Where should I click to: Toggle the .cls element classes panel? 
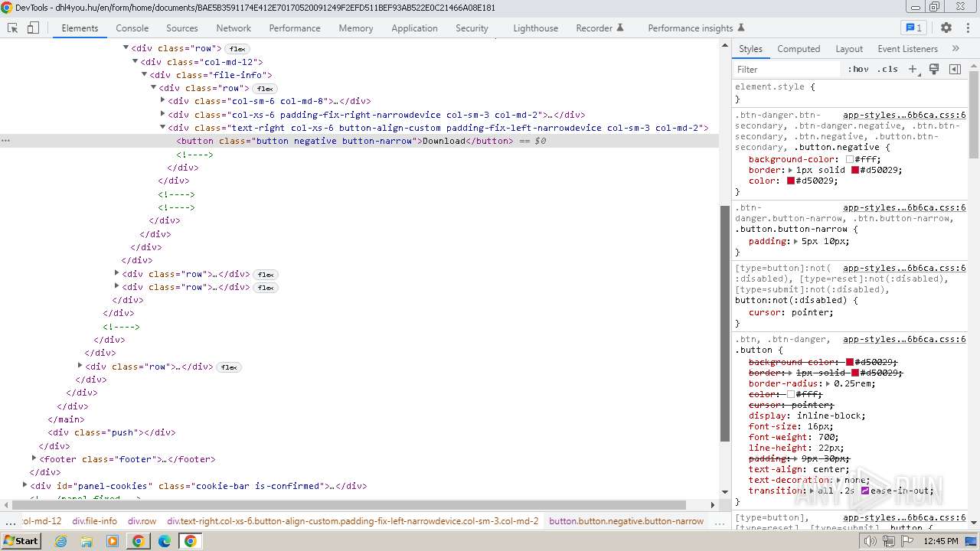pos(887,69)
